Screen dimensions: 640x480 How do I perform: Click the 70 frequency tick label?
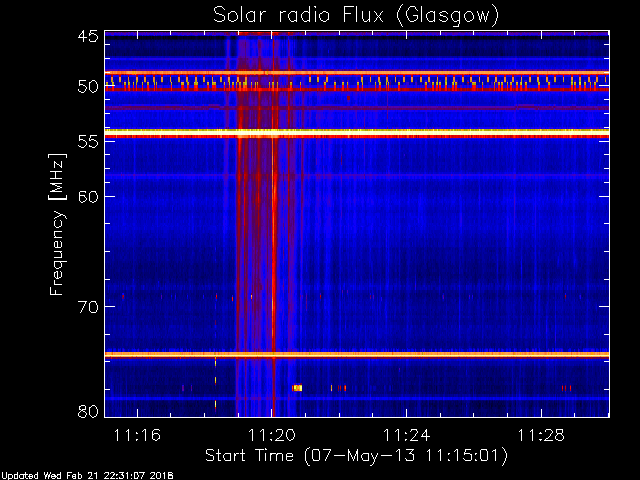click(88, 307)
